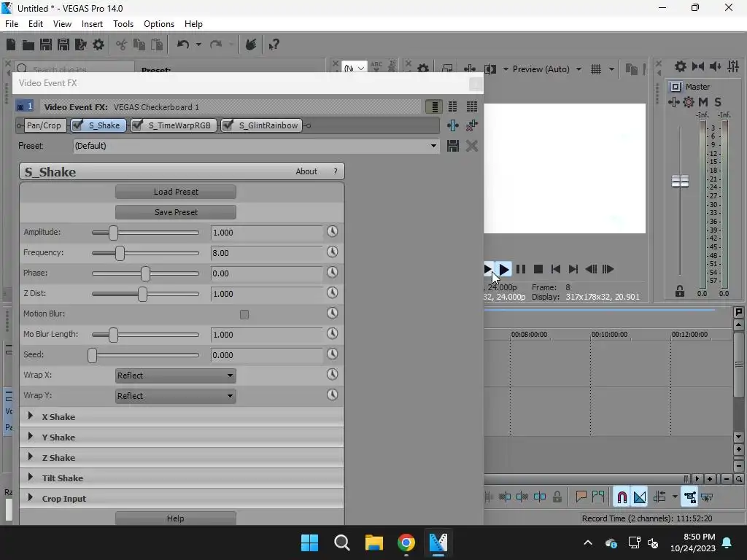Select the Pan/Crop chain button
The image size is (747, 560).
(x=44, y=125)
